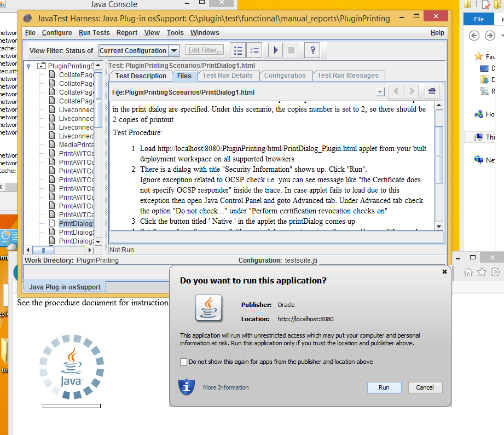Click the Homegroup icon in Explorer sidebar
Image resolution: width=504 pixels, height=435 pixels.
tap(479, 114)
